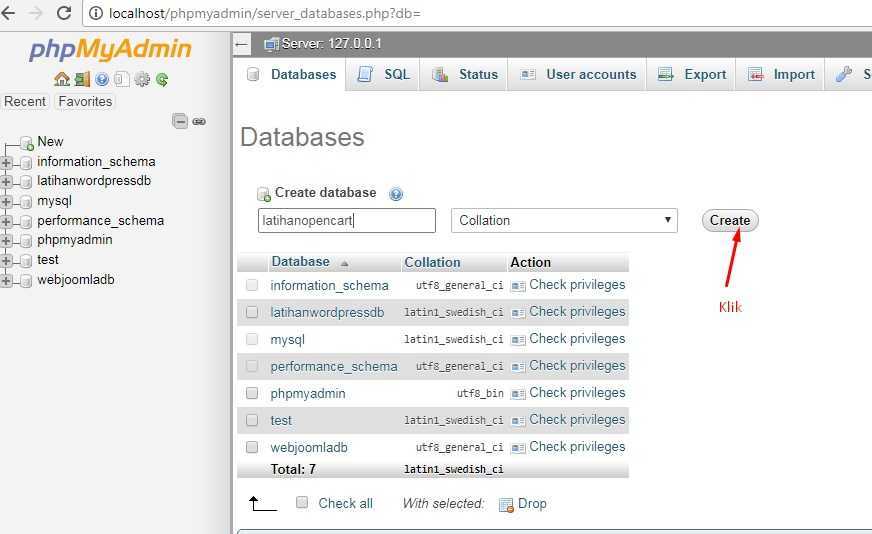Click the New database icon in tree
Screen dimensions: 872x534
(27, 143)
